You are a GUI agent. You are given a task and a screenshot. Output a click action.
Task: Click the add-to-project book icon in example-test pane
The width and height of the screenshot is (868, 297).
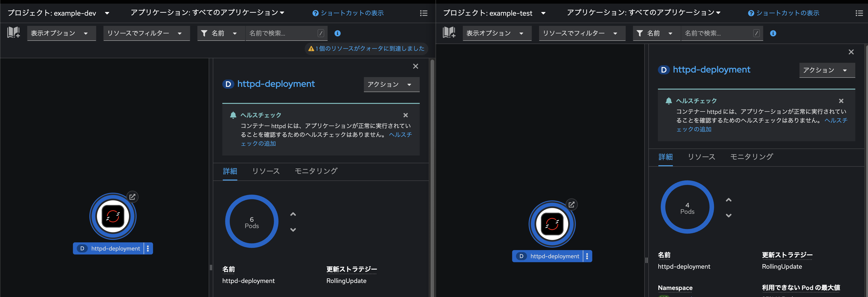click(x=449, y=33)
